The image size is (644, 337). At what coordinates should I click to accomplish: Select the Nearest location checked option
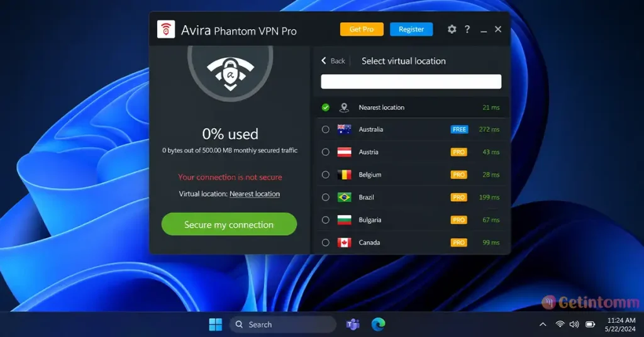325,108
